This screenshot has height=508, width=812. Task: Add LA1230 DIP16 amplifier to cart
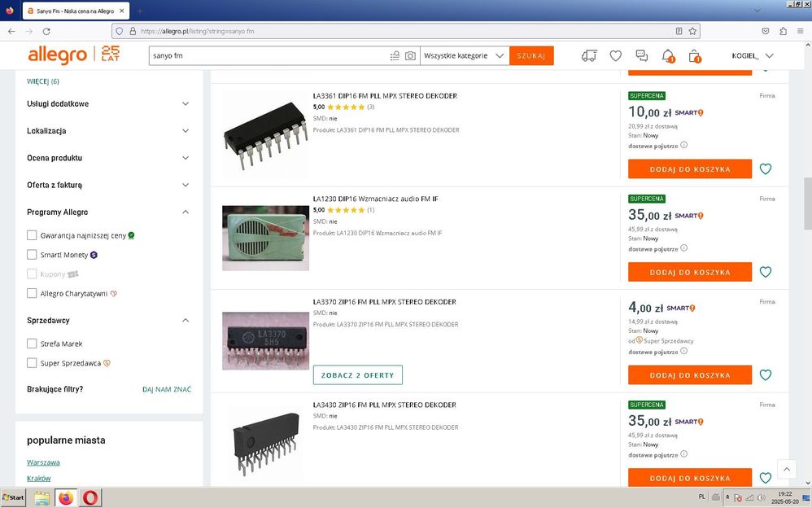[690, 272]
